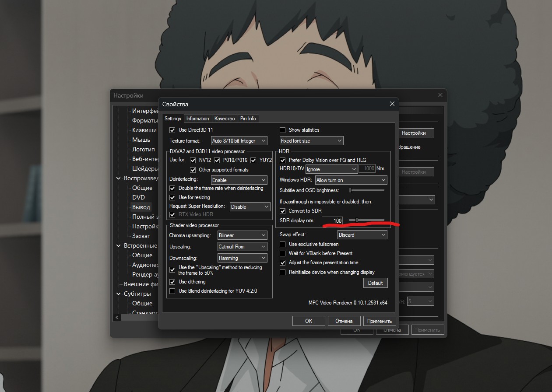Open the Fixed font size dropdown
552x392 pixels.
(x=312, y=141)
